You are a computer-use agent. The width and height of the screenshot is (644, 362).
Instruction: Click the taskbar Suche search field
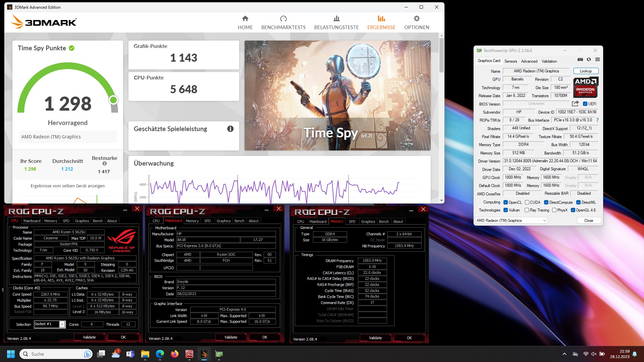56,354
